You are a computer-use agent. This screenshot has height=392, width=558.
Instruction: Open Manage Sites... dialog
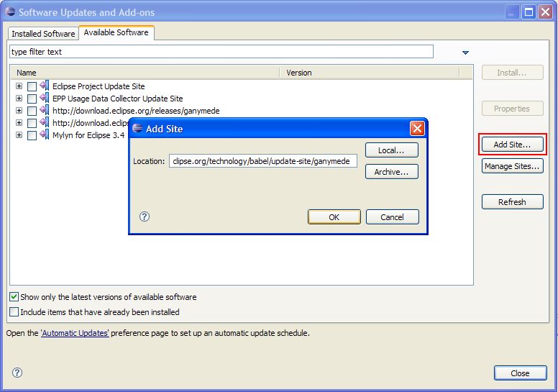[x=512, y=166]
